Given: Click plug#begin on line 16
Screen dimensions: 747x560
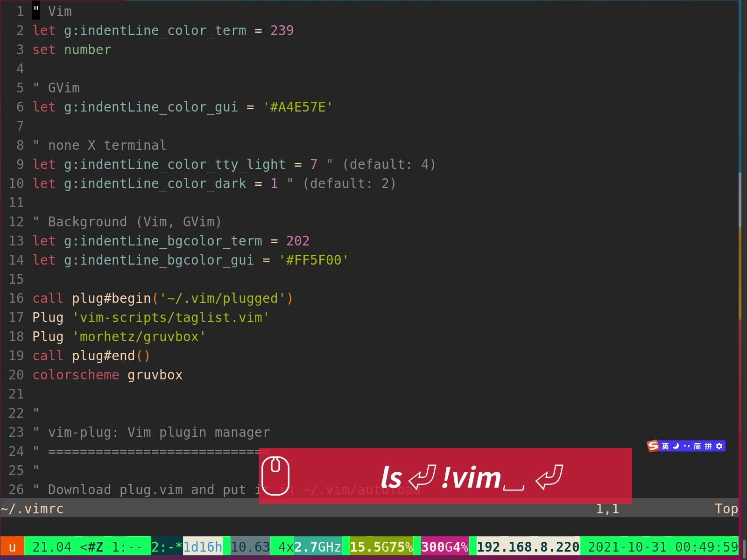Looking at the screenshot, I should coord(112,298).
